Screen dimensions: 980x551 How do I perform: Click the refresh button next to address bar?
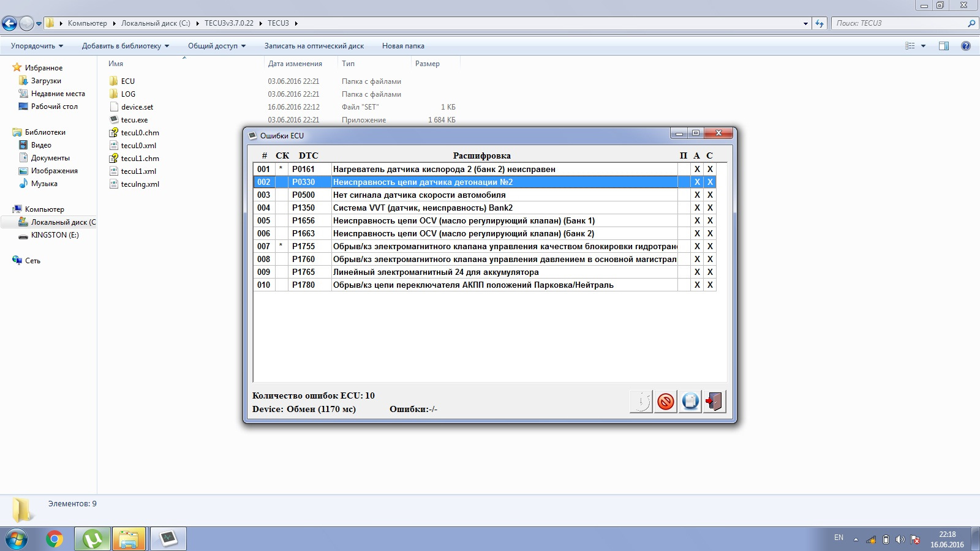point(820,23)
